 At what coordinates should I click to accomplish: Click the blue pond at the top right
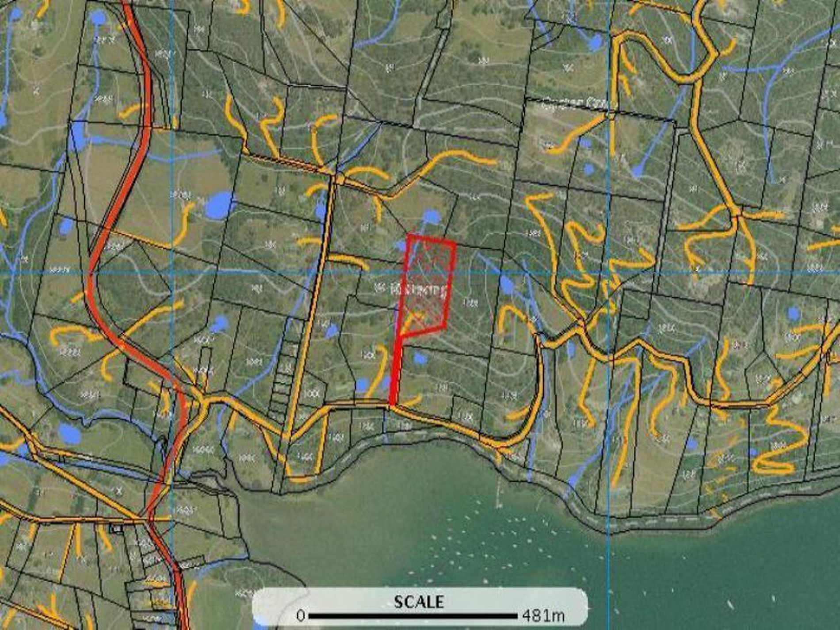[x=596, y=42]
